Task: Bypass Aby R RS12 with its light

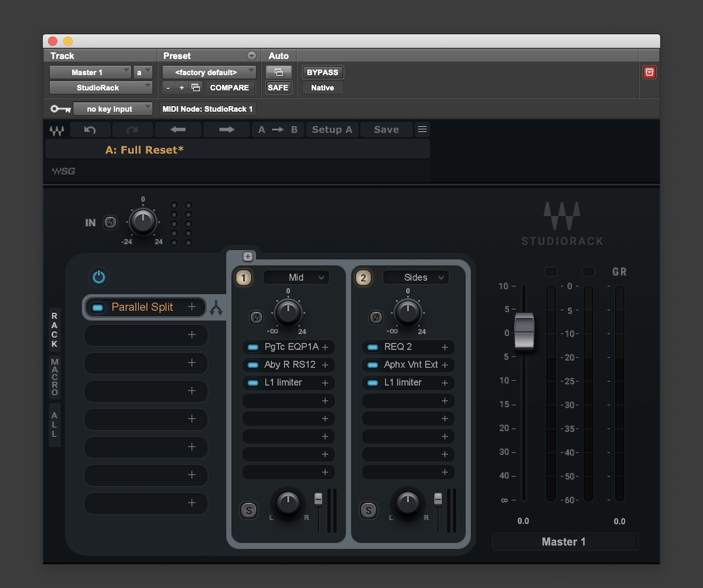Action: pyautogui.click(x=253, y=365)
